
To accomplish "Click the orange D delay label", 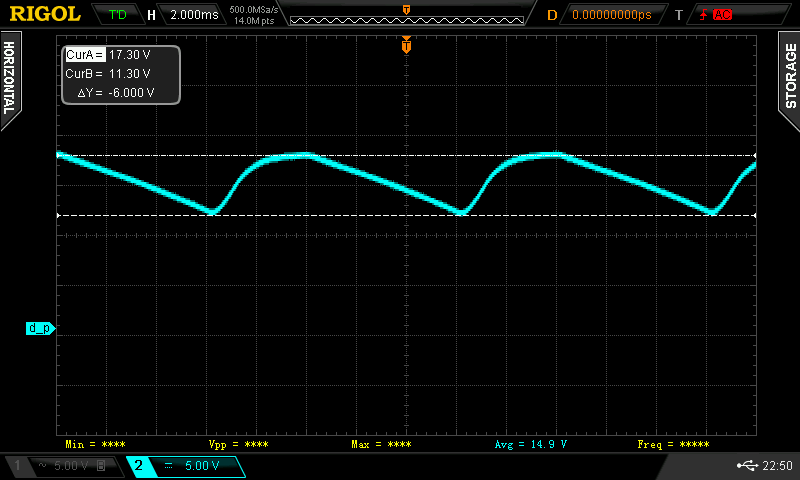I will tap(552, 15).
